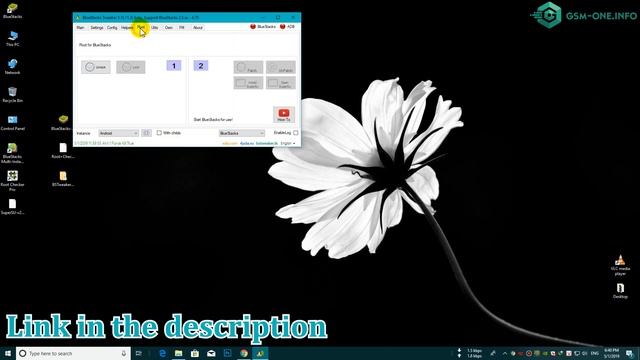
Task: Open the ENG language indicator
Action: 594,353
